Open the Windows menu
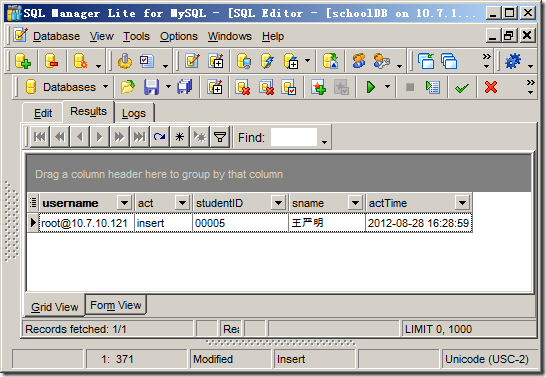The width and height of the screenshot is (546, 377). (229, 36)
